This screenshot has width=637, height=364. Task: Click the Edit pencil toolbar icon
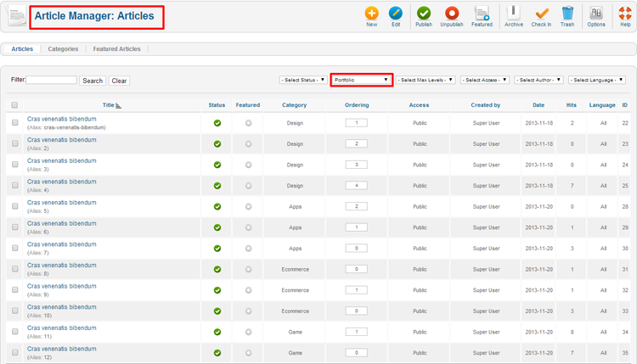point(396,14)
